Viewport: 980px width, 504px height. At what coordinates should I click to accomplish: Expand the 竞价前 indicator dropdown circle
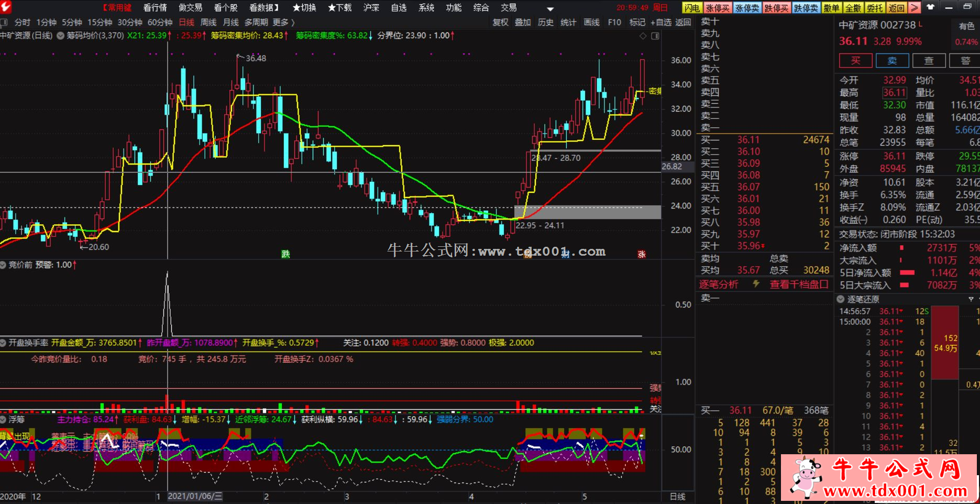click(x=4, y=265)
